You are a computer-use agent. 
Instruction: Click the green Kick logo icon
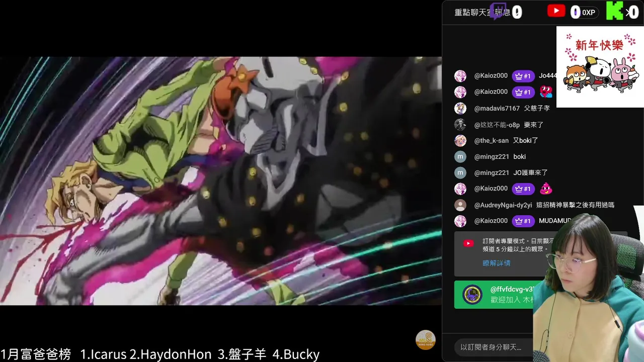pos(614,11)
